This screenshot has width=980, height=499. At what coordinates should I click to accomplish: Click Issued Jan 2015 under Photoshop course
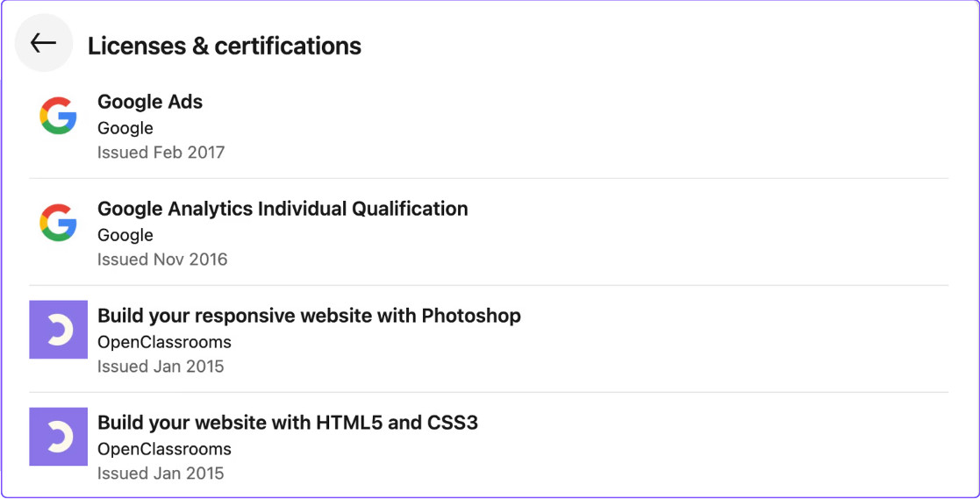pyautogui.click(x=161, y=366)
